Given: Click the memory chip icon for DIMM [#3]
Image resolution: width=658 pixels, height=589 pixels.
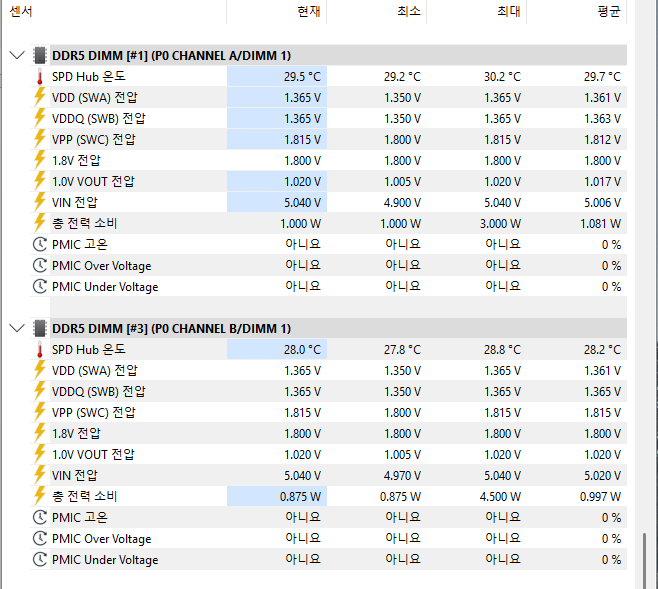Looking at the screenshot, I should click(x=40, y=328).
